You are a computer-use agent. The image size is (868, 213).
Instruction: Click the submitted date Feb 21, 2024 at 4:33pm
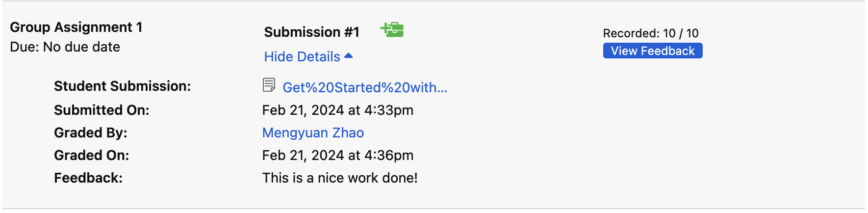point(338,110)
